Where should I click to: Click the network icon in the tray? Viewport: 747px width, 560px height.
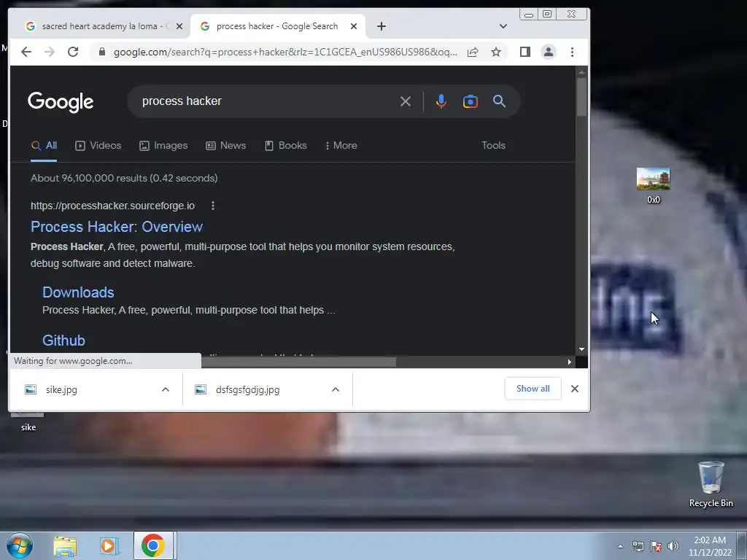pos(638,546)
